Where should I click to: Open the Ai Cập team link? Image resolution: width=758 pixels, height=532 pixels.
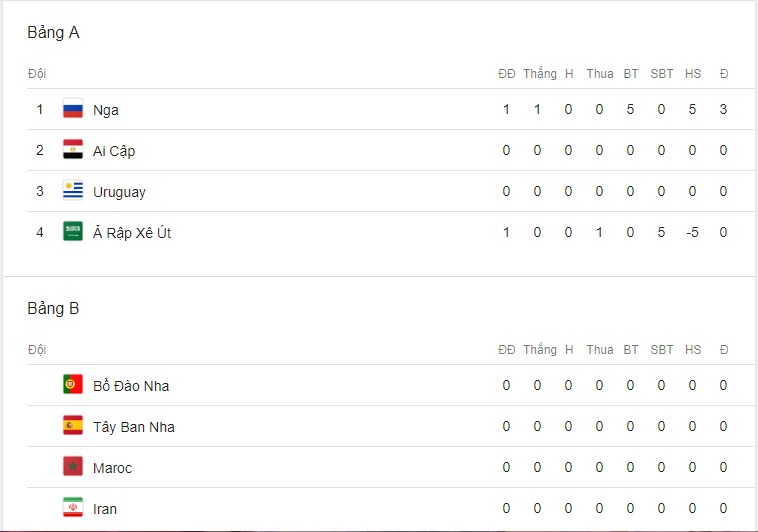click(114, 151)
